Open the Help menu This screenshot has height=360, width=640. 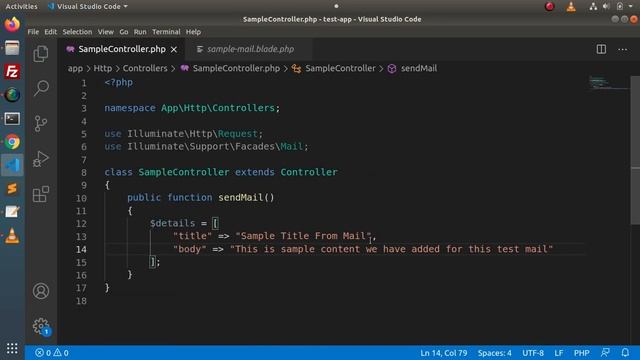(x=193, y=32)
